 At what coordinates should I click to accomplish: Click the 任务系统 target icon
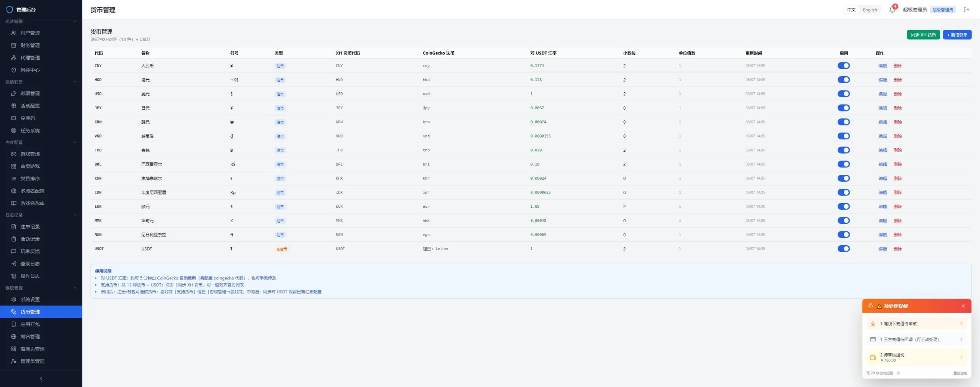pos(14,131)
